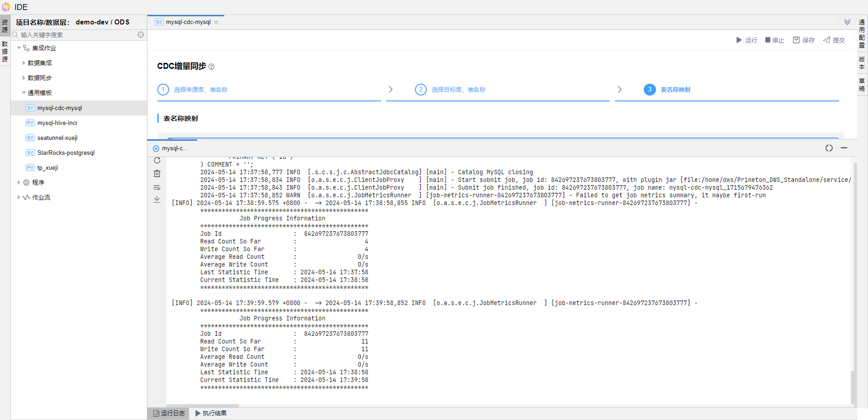The width and height of the screenshot is (868, 420).
Task: Save the job with 保存
Action: pyautogui.click(x=804, y=40)
